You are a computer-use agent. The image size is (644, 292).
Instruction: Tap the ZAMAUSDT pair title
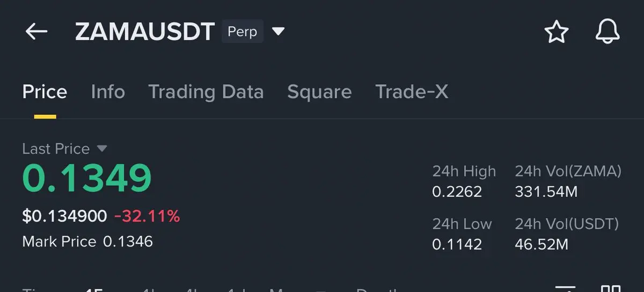(145, 32)
